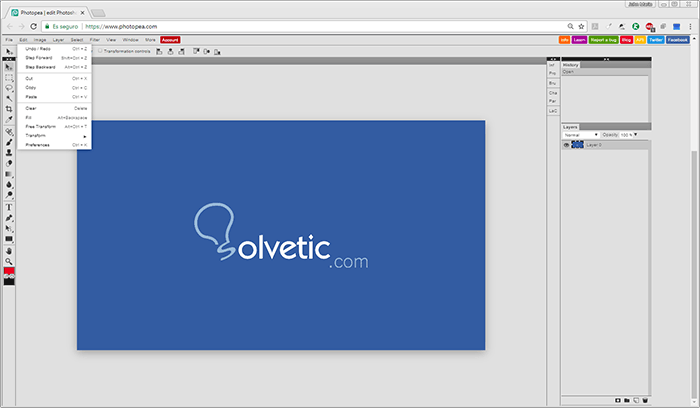The height and width of the screenshot is (408, 700).
Task: Select the Eraser tool
Action: coord(9,163)
